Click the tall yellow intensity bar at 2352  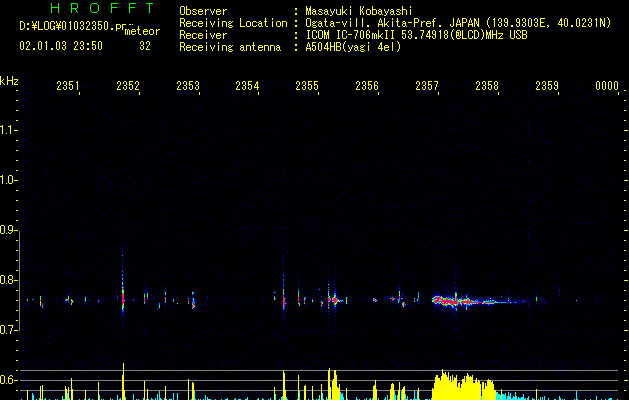(x=123, y=382)
